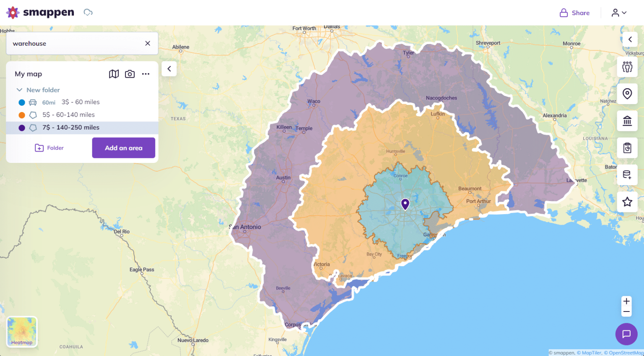Collapse the New folder group

(x=19, y=90)
